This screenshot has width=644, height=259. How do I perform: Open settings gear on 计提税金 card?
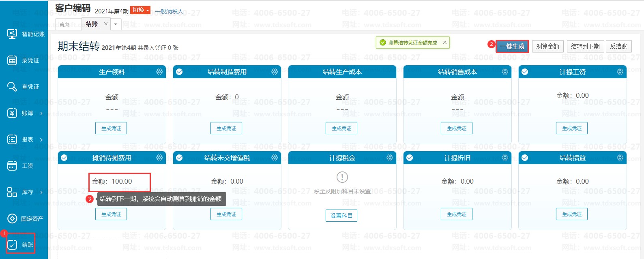tap(390, 158)
